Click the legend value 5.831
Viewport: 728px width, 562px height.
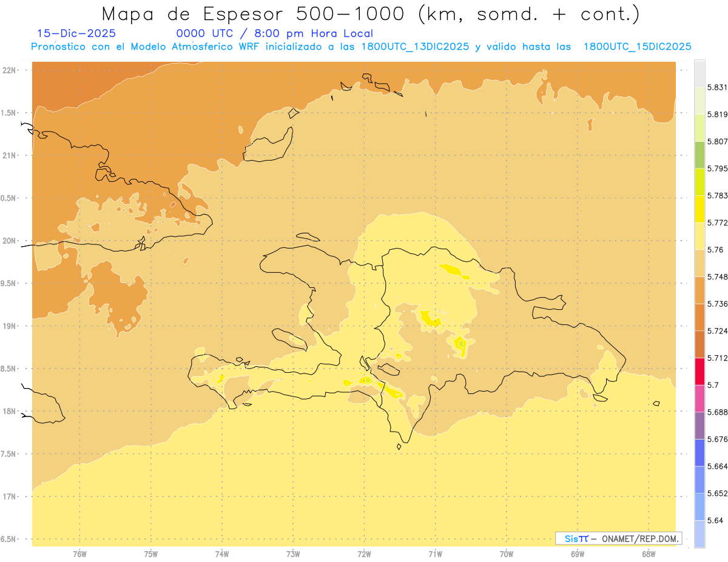click(717, 87)
